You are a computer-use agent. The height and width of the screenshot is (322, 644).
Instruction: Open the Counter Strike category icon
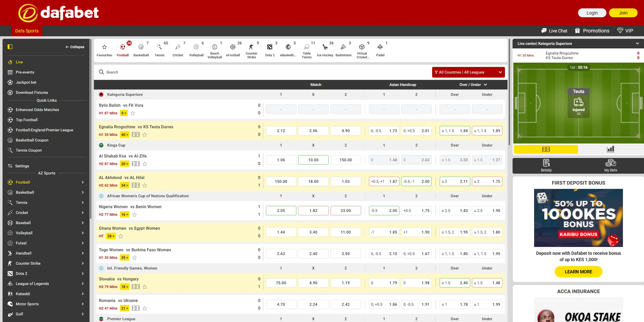click(x=251, y=47)
